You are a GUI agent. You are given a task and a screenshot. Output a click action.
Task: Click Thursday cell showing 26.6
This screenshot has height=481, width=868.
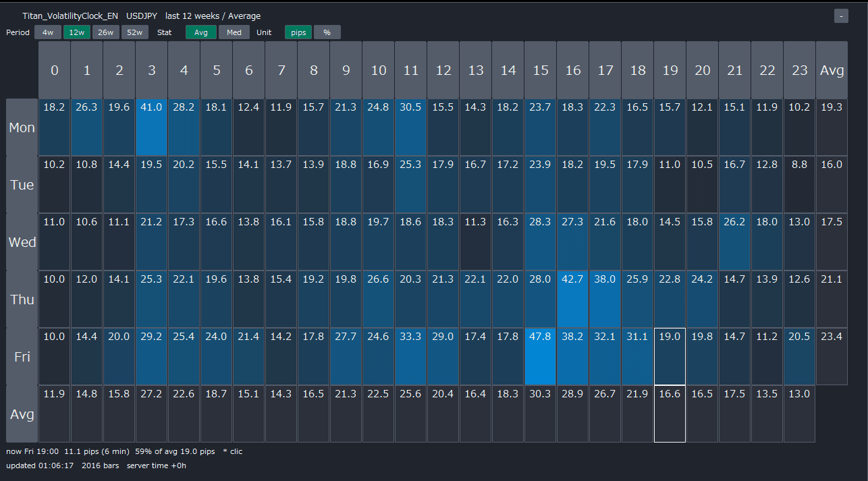pos(379,300)
